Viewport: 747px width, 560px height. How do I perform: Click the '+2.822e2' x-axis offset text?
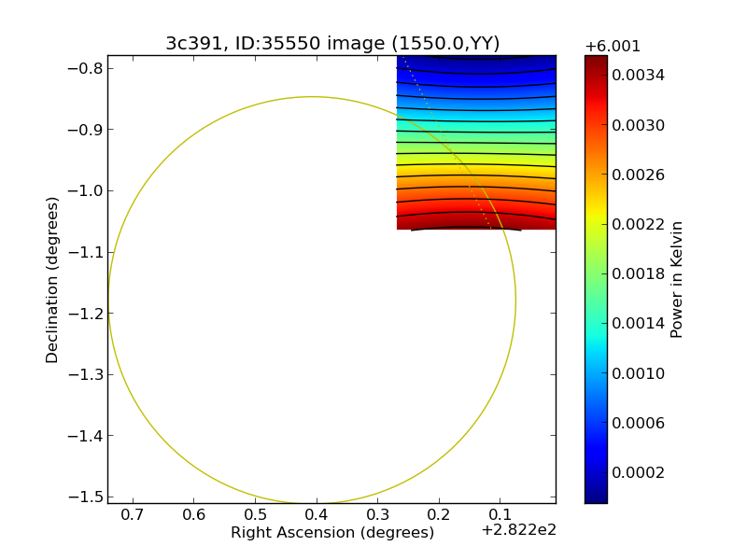coord(519,530)
